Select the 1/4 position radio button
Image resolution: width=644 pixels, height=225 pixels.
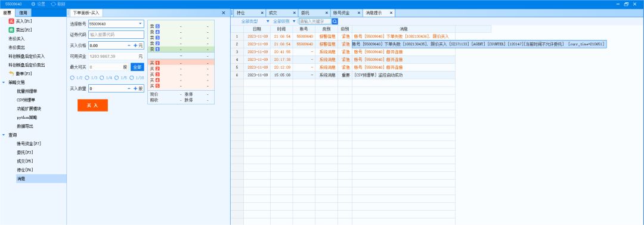[102, 78]
